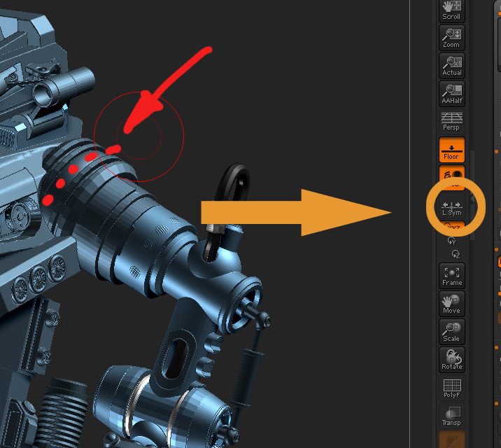The image size is (501, 448).
Task: Activate the Zoom document tool
Action: (452, 38)
